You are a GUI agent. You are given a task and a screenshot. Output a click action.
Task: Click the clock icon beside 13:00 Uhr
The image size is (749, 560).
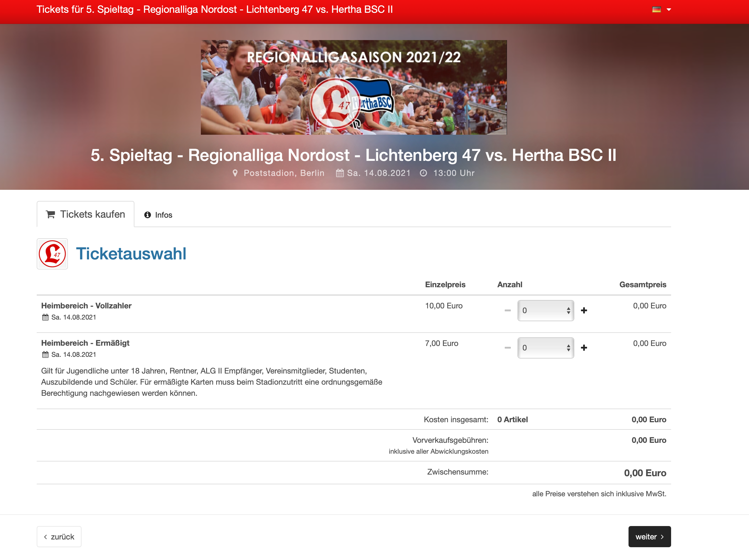click(423, 173)
